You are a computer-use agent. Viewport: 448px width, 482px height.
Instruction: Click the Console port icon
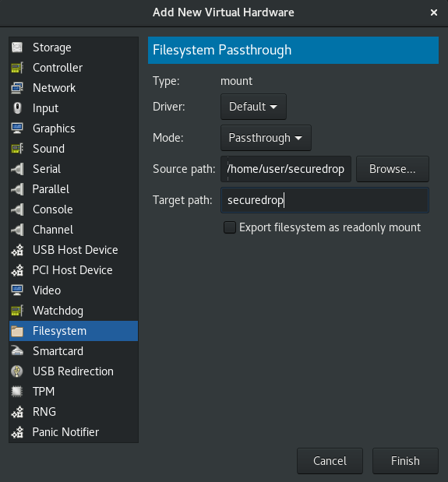pos(17,209)
